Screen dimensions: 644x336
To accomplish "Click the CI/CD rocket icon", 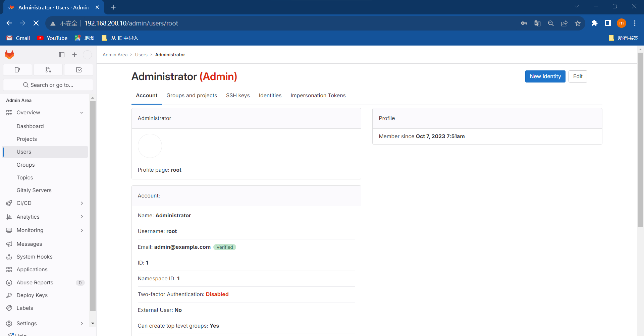I will 9,203.
